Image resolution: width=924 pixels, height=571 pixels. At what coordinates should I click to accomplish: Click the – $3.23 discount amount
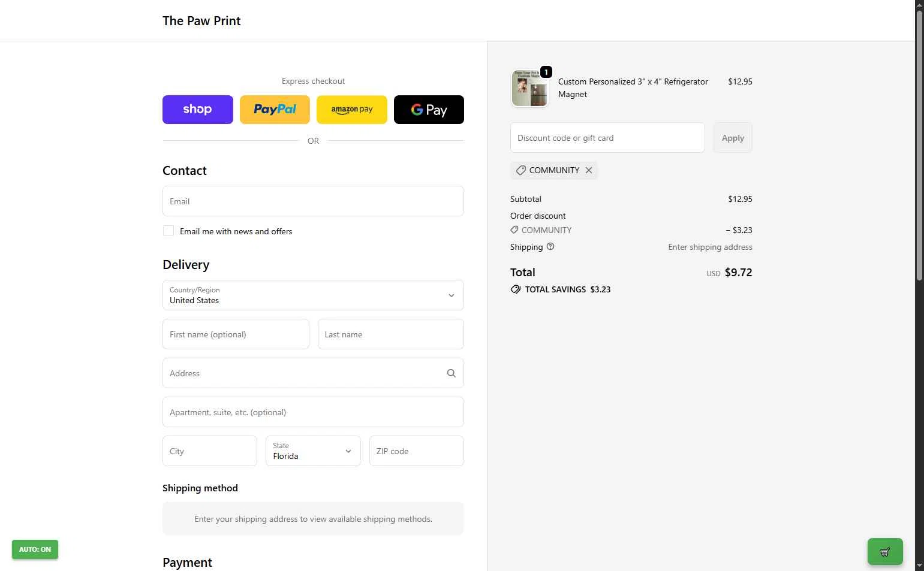(x=739, y=230)
